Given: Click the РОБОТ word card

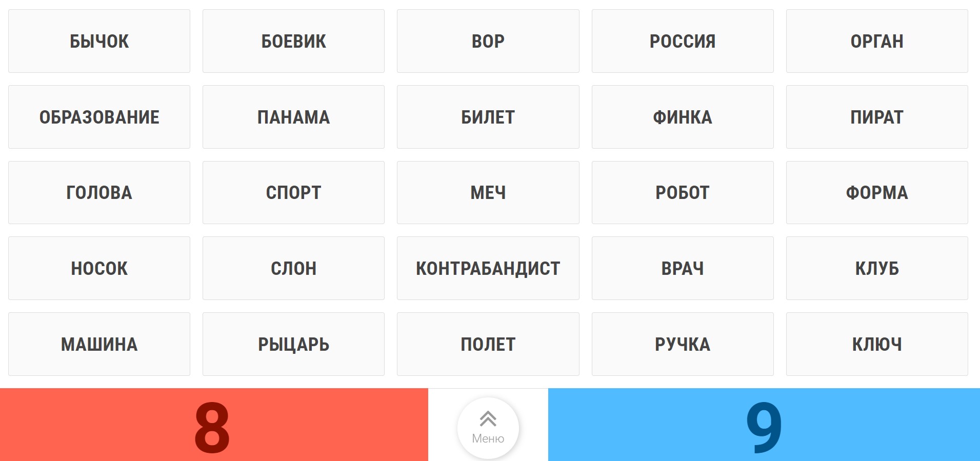Looking at the screenshot, I should click(683, 192).
